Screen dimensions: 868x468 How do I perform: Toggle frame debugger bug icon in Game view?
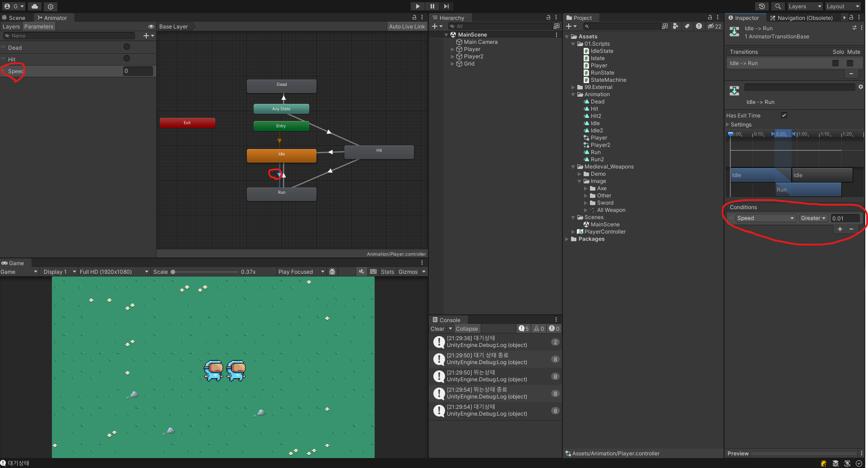(x=332, y=271)
